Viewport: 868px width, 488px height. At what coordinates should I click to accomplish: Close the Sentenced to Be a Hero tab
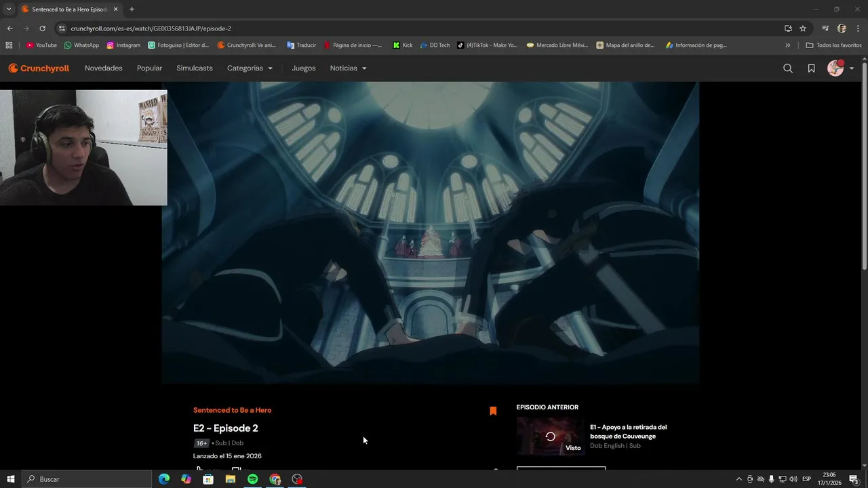115,9
